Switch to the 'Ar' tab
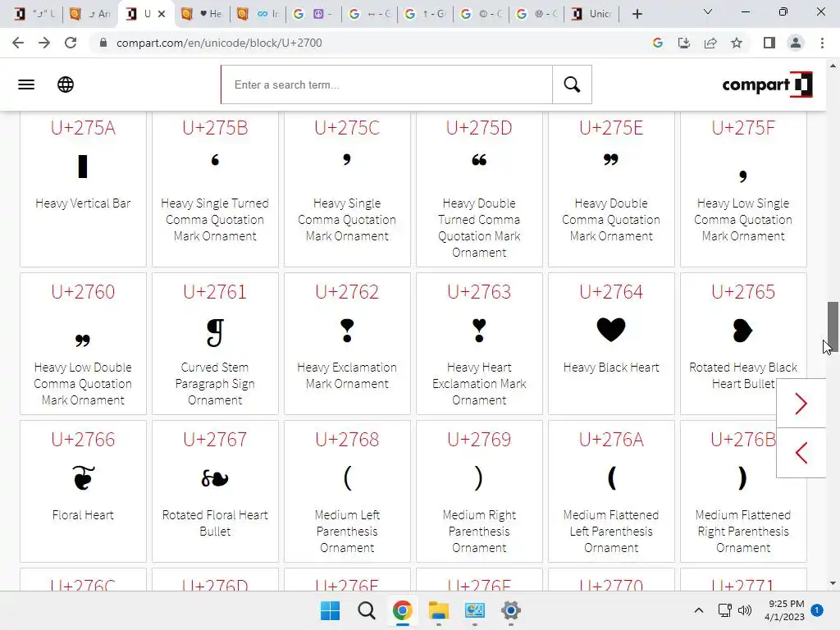 (90, 14)
